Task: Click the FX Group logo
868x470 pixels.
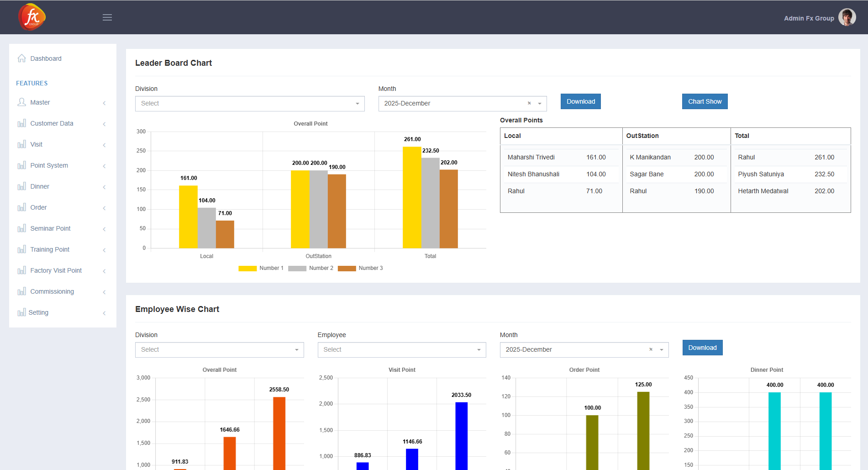Action: 32,17
